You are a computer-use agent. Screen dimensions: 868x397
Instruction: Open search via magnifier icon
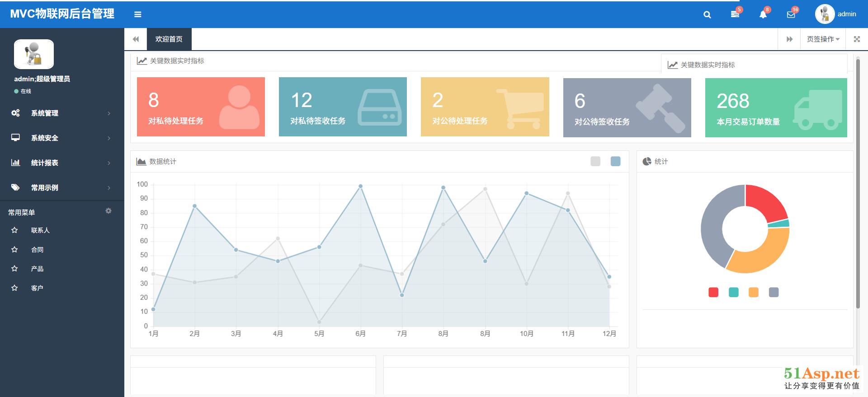pos(707,14)
